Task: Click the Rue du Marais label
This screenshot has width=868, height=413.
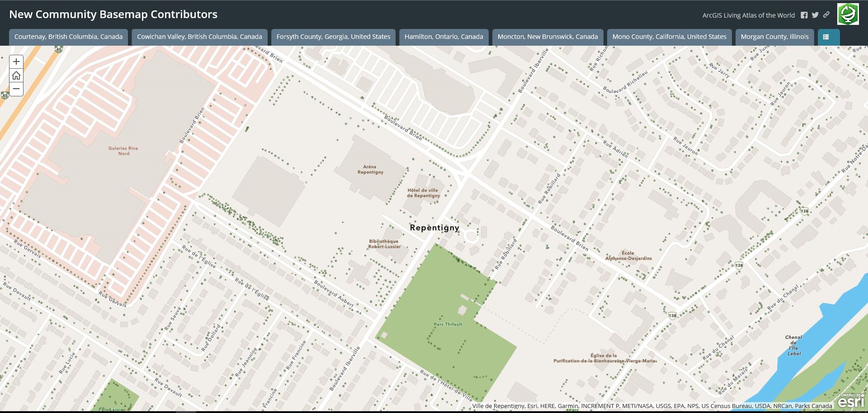Action: coord(733,380)
